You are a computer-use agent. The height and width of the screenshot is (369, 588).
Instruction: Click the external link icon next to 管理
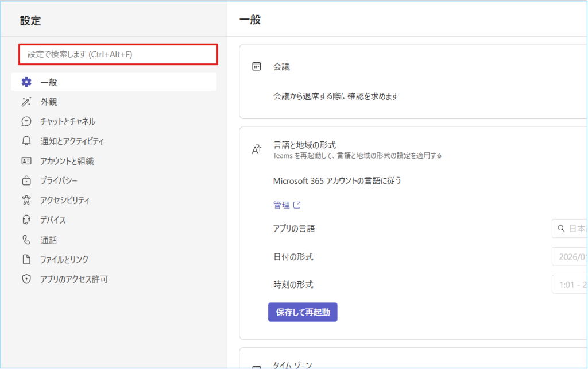(x=297, y=205)
